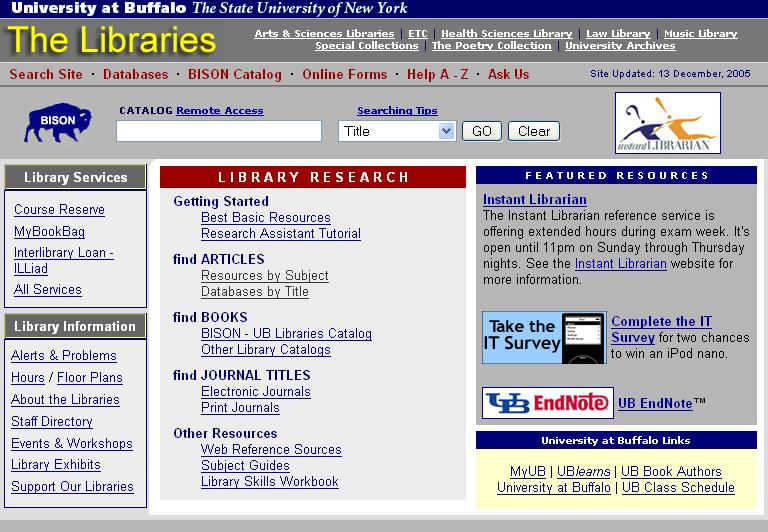The width and height of the screenshot is (768, 532).
Task: Open Resources by Subject link
Action: (265, 276)
